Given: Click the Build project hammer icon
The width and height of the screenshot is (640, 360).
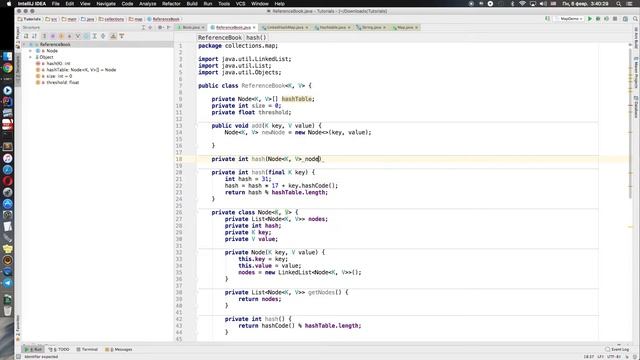Looking at the screenshot, I should (547, 19).
